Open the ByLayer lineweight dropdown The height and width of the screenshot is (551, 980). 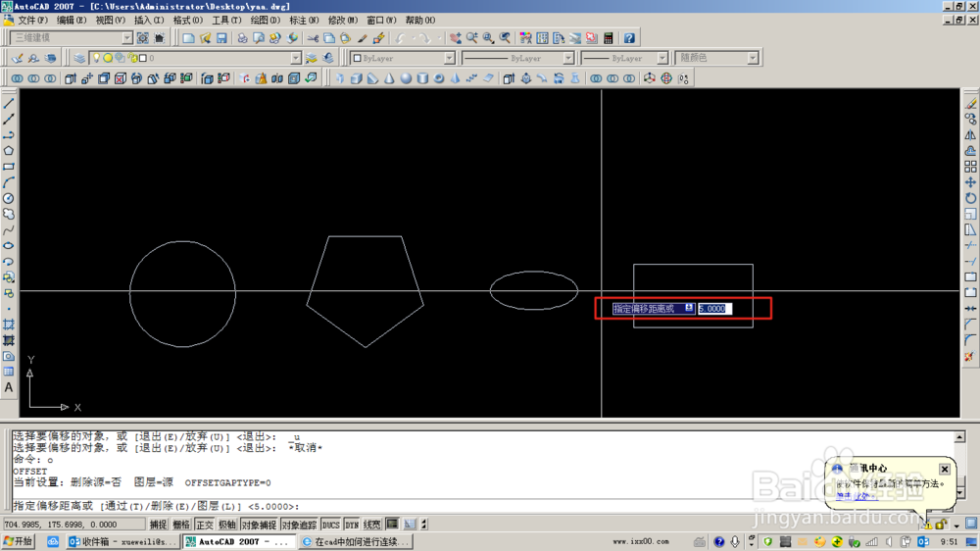coord(661,58)
